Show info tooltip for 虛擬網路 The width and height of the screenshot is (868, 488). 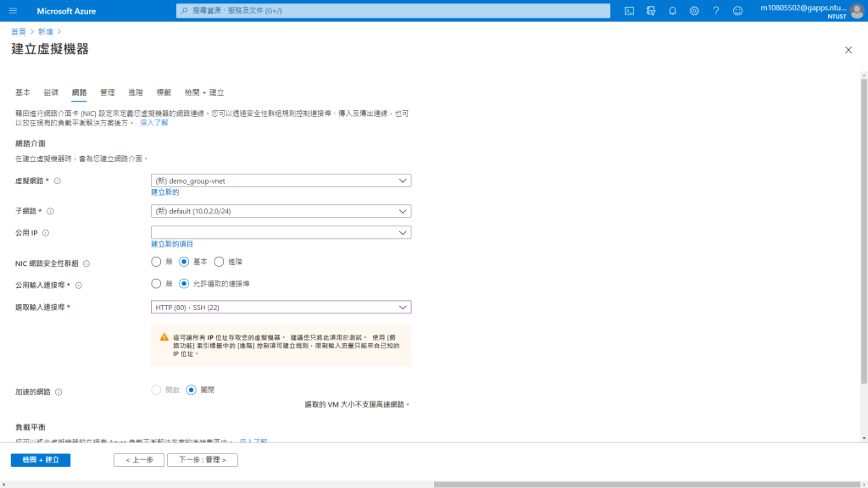pos(58,181)
